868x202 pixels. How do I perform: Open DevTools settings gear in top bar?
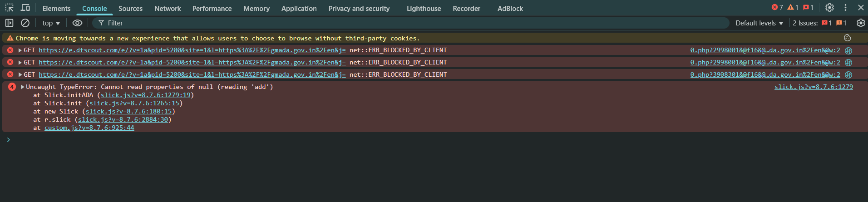tap(829, 8)
